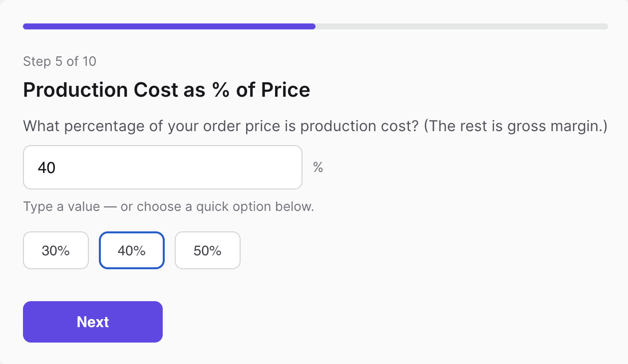628x364 pixels.
Task: Click the "(The rest is gross margin.)" note
Action: [516, 126]
